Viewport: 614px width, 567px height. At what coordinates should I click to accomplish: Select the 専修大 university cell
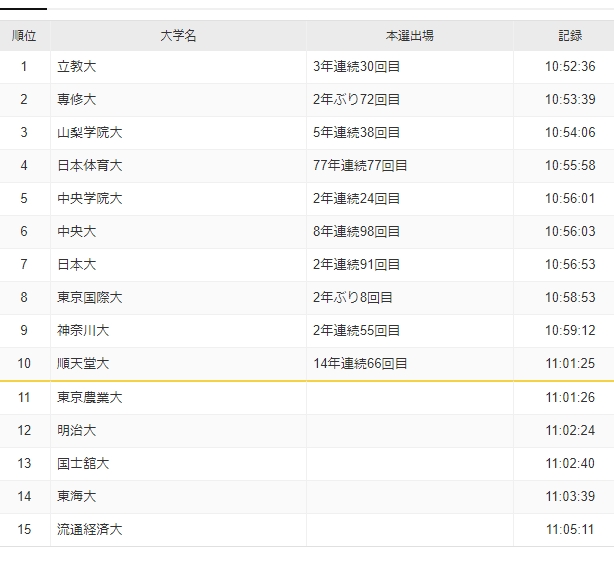(x=76, y=99)
